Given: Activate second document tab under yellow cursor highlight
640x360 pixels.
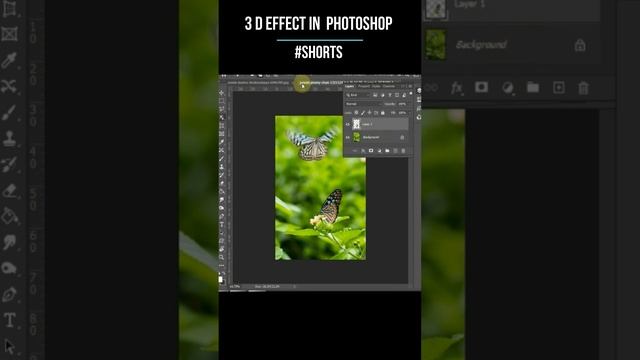Looking at the screenshot, I should [x=321, y=82].
